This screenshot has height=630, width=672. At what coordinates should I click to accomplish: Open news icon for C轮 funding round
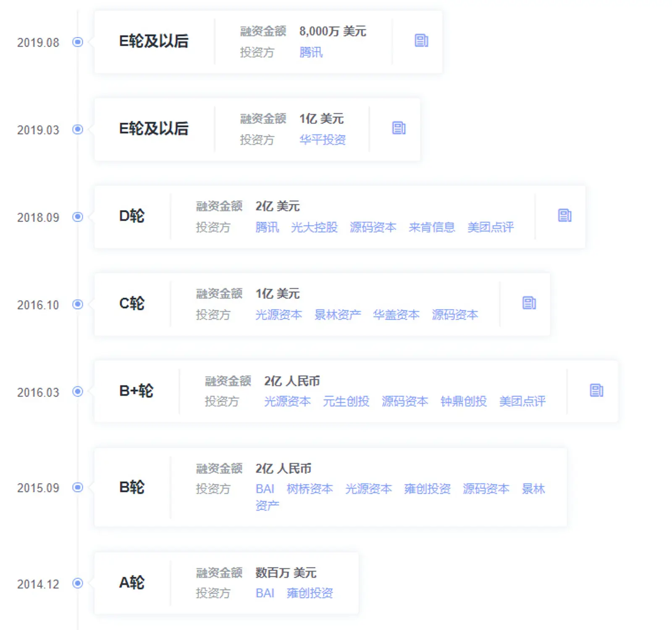tap(529, 303)
